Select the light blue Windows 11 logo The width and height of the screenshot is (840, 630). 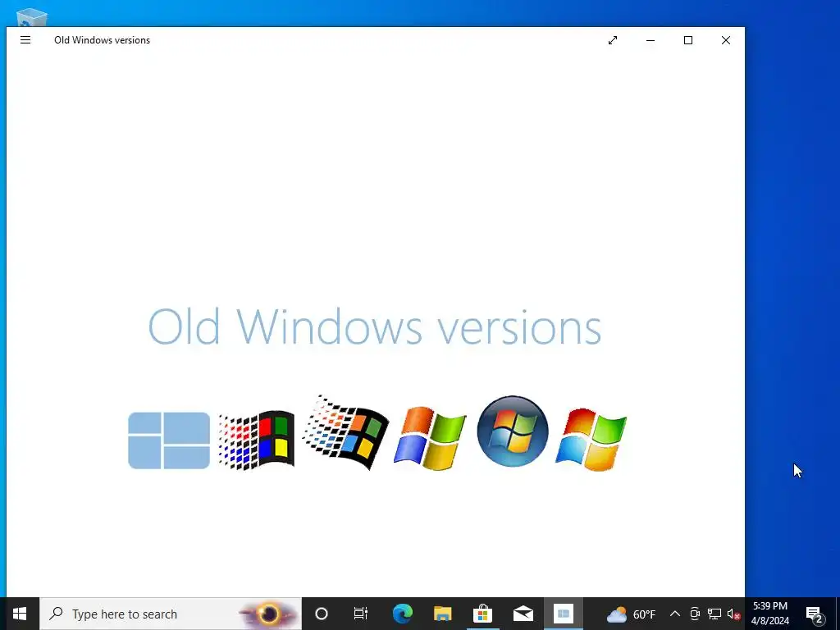pyautogui.click(x=169, y=441)
